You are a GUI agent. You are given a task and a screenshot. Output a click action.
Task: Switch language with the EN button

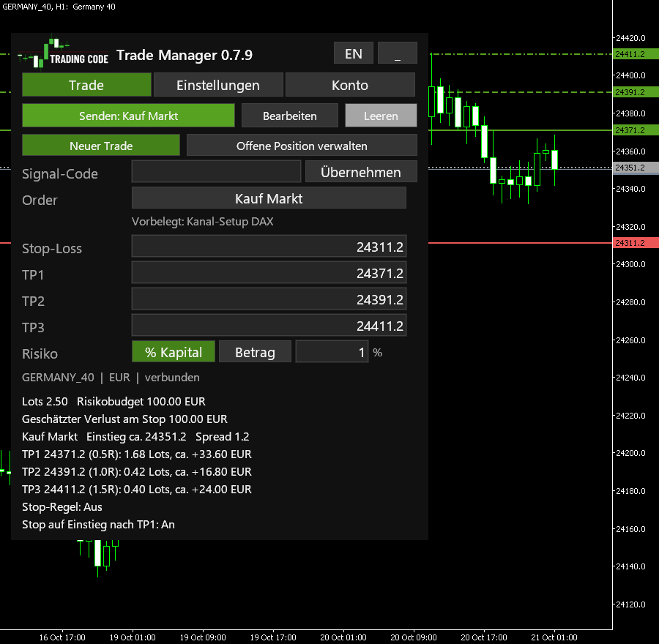(354, 53)
